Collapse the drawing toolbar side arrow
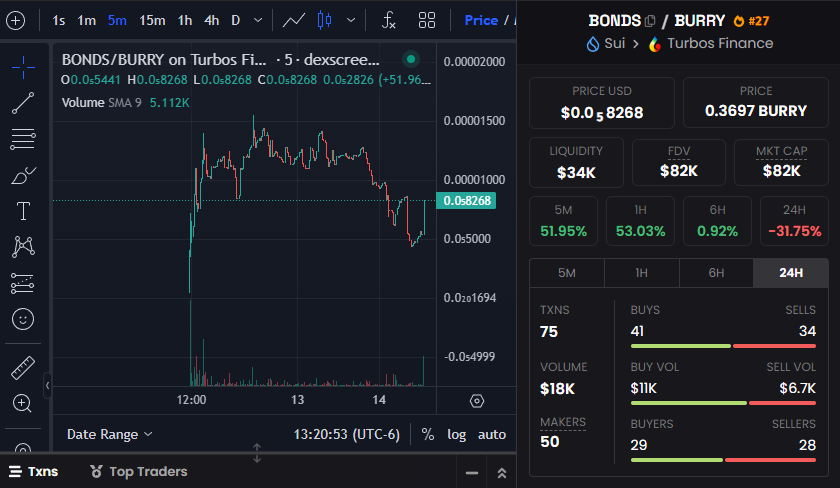Viewport: 840px width, 488px height. point(47,385)
